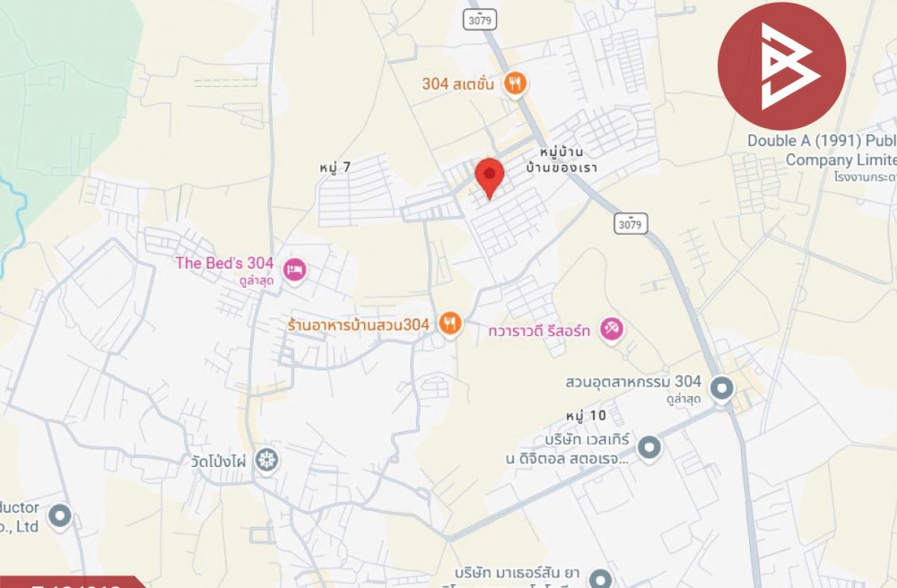
Task: Click the red location pin marker
Action: coord(490,178)
